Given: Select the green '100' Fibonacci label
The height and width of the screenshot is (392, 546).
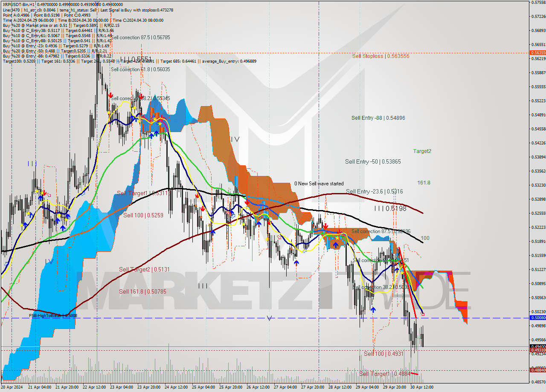Looking at the screenshot, I should pyautogui.click(x=425, y=238).
